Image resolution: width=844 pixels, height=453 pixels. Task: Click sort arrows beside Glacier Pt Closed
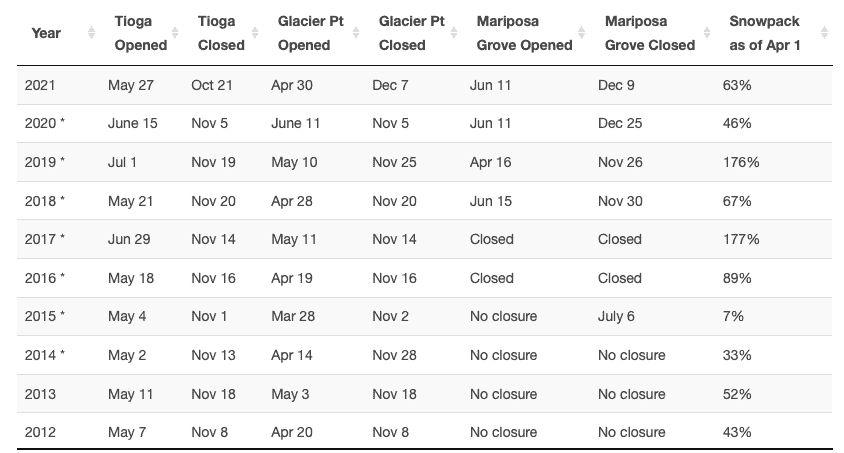pyautogui.click(x=454, y=33)
